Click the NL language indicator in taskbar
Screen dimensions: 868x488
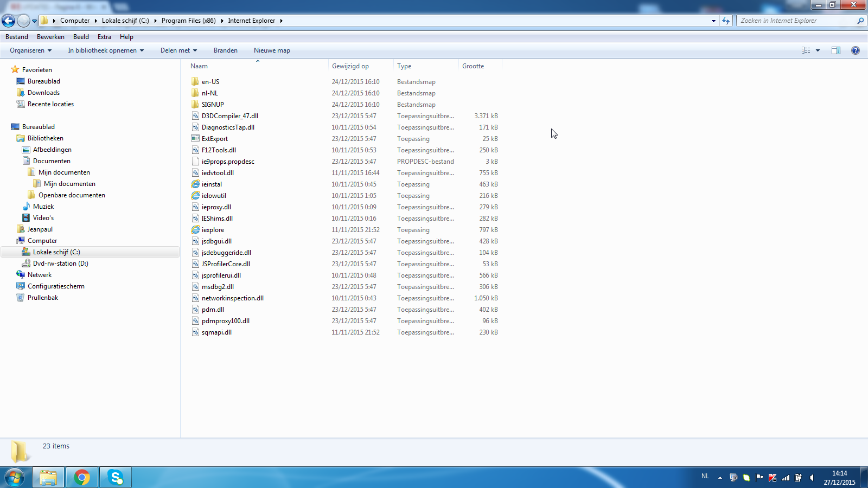[705, 476]
